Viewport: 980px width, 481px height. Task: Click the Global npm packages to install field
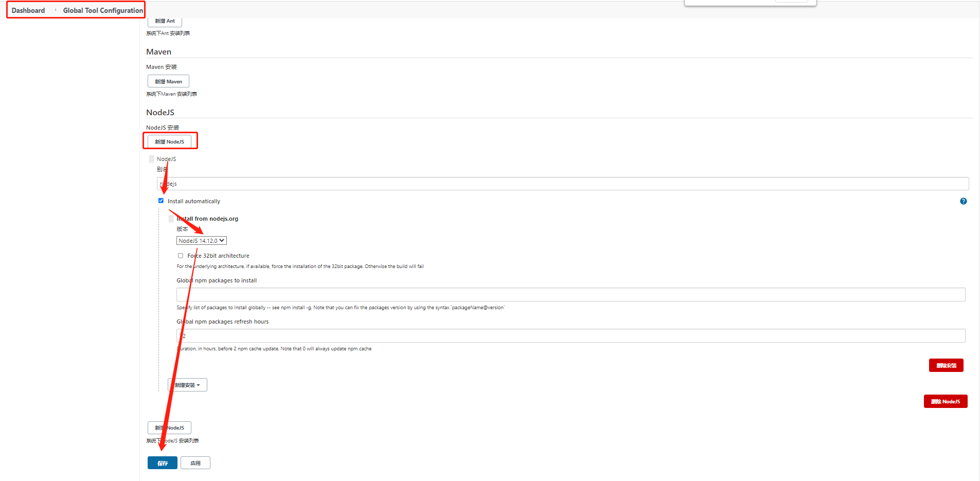[571, 294]
